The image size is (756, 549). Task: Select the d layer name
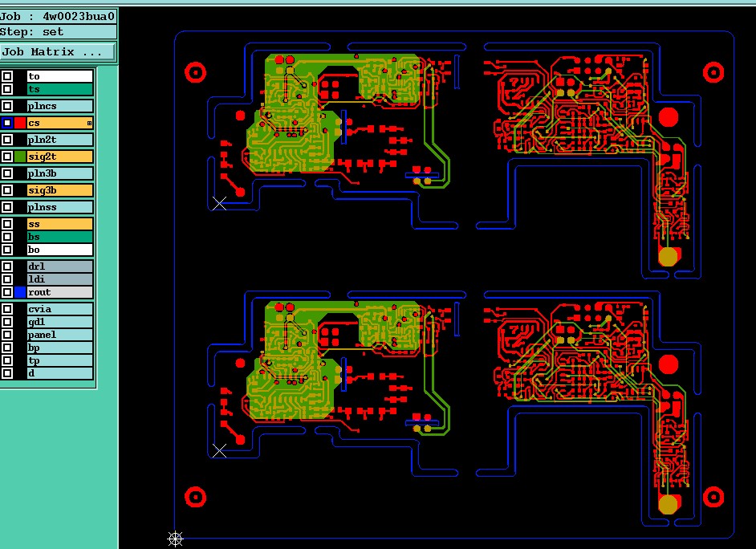(x=59, y=373)
